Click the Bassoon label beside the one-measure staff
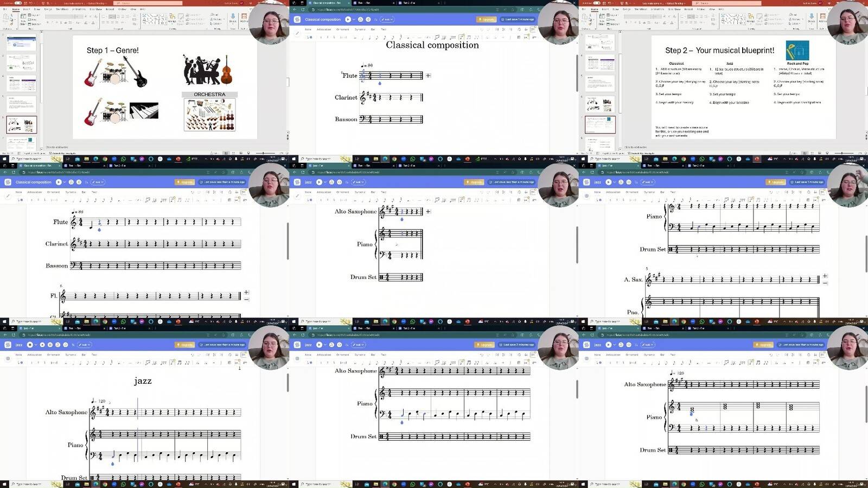This screenshot has height=488, width=868. pos(346,119)
